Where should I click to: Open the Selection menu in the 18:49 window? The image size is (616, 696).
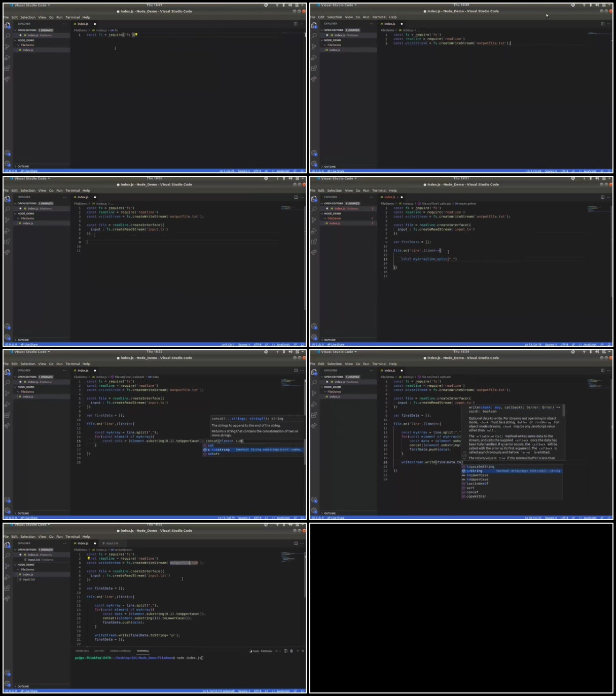pos(335,17)
